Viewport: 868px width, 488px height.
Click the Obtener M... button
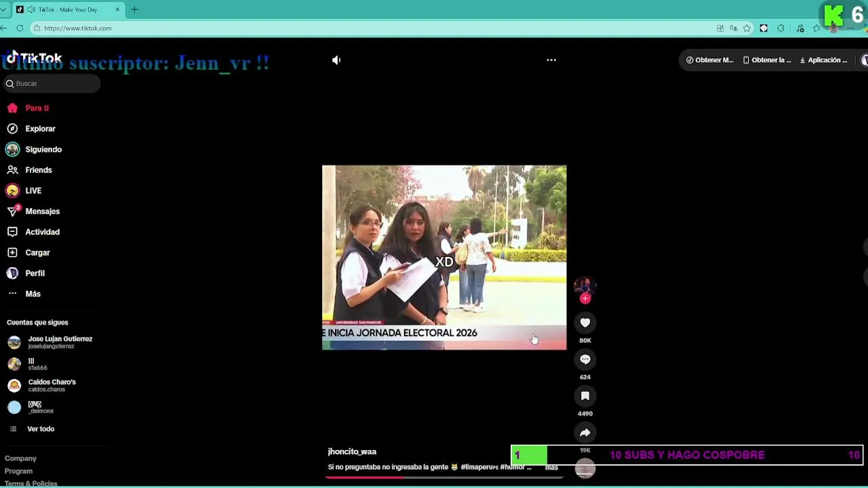coord(709,60)
